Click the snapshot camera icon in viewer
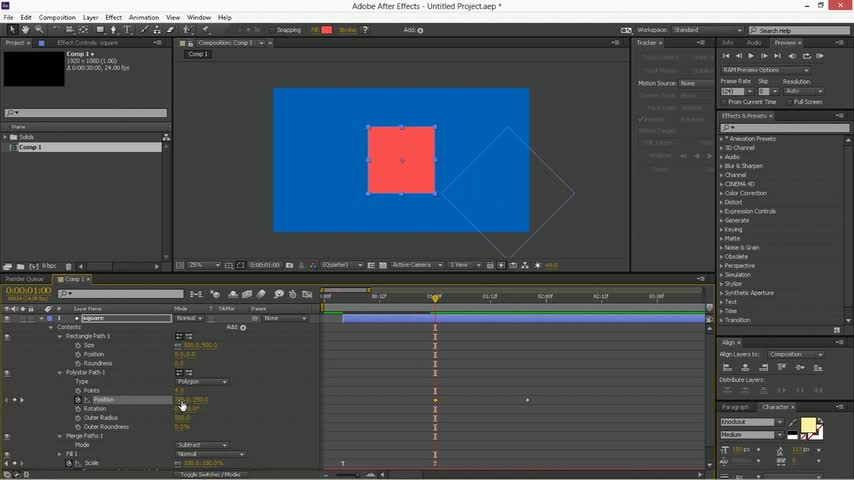854x480 pixels. click(x=289, y=265)
